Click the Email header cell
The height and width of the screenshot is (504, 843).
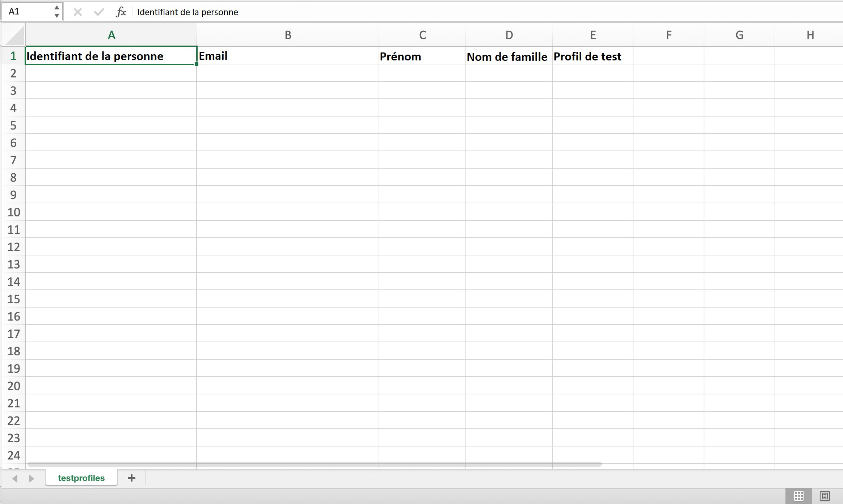tap(288, 56)
